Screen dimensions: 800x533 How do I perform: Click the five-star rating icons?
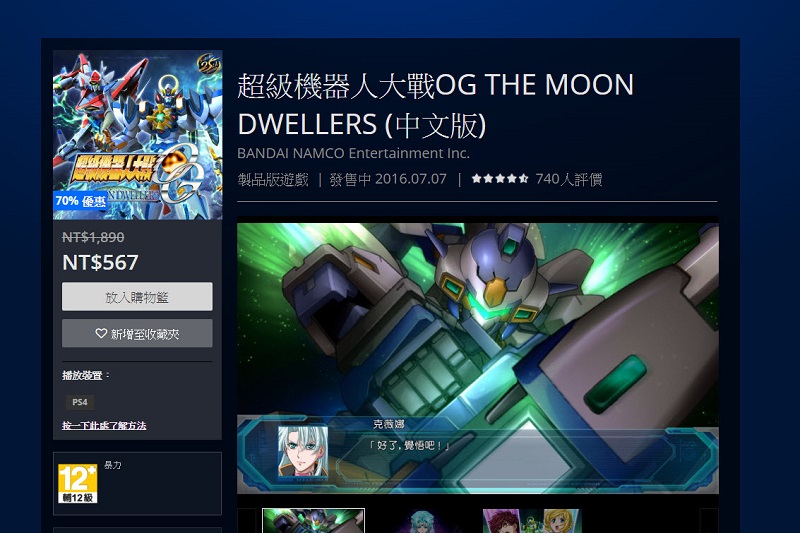click(x=499, y=179)
